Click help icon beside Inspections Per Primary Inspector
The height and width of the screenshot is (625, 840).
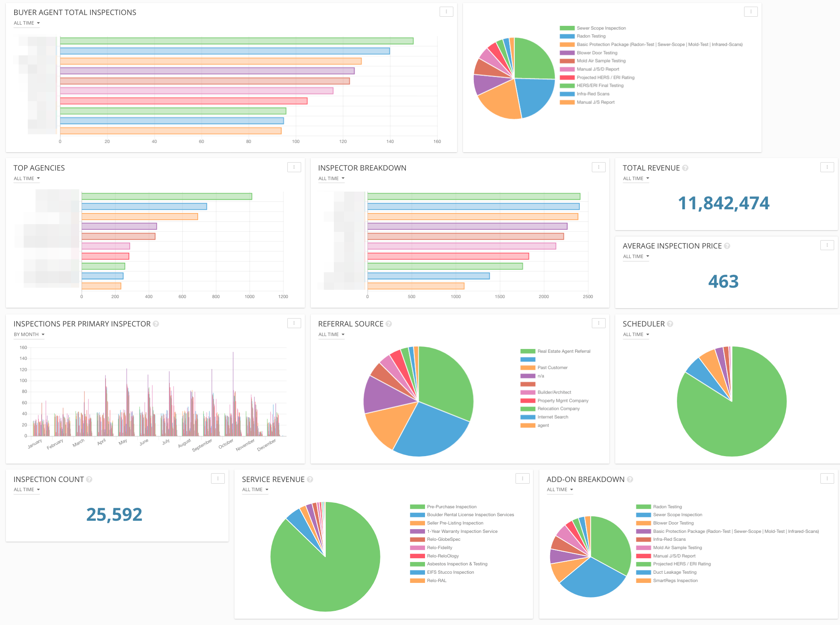[156, 324]
